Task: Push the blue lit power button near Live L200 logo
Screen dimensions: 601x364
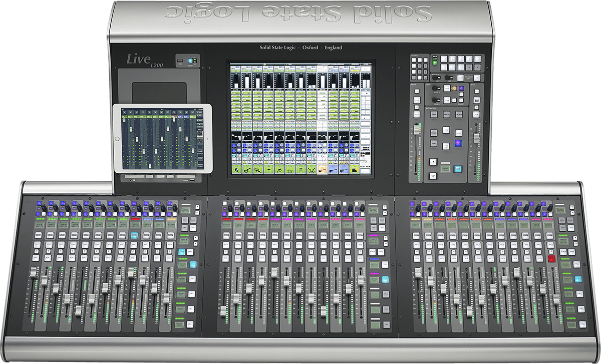Action: click(x=191, y=62)
